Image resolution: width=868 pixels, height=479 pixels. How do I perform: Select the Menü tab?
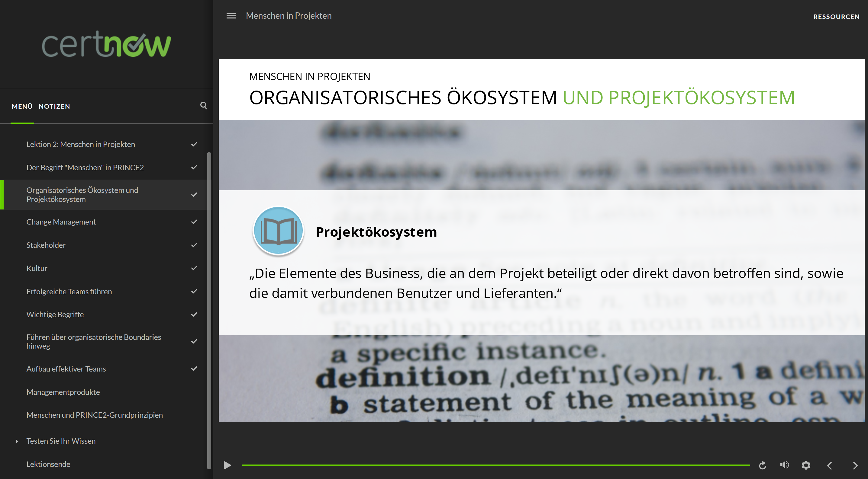tap(22, 106)
